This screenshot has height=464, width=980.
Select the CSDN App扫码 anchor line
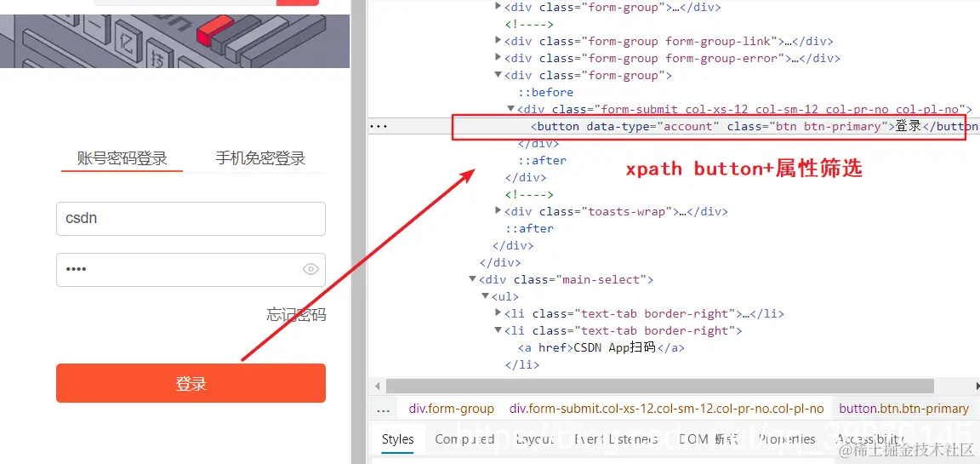601,347
